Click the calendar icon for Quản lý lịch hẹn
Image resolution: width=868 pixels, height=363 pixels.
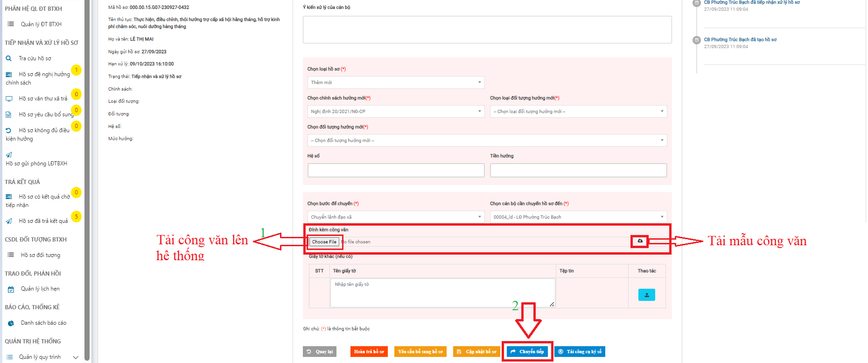tap(11, 289)
